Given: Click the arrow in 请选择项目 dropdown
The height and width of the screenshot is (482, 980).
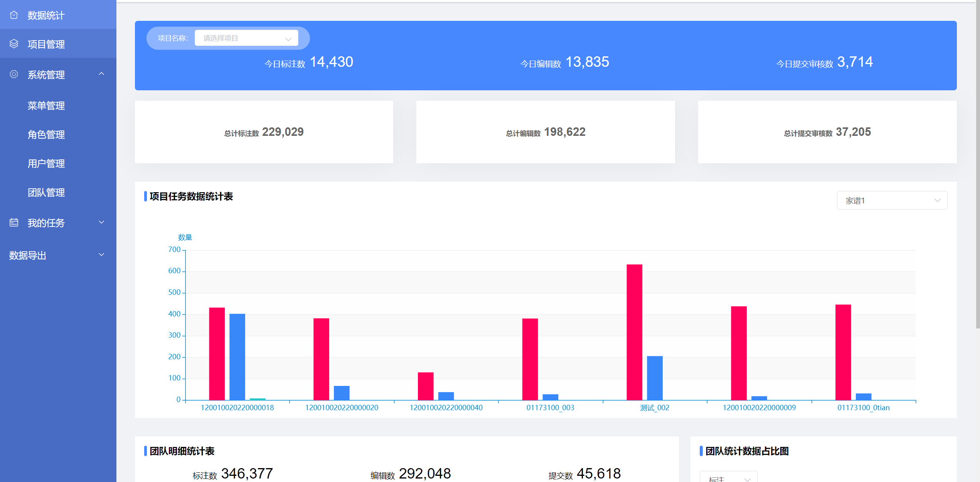Looking at the screenshot, I should (288, 39).
